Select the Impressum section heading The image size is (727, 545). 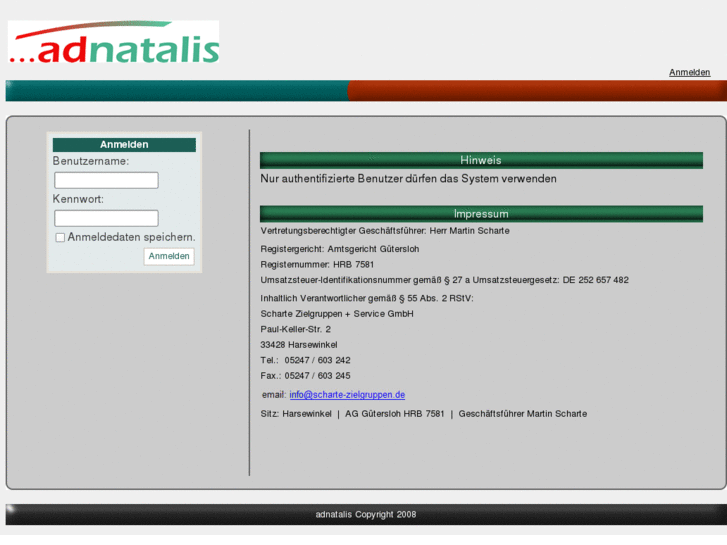[x=481, y=214]
